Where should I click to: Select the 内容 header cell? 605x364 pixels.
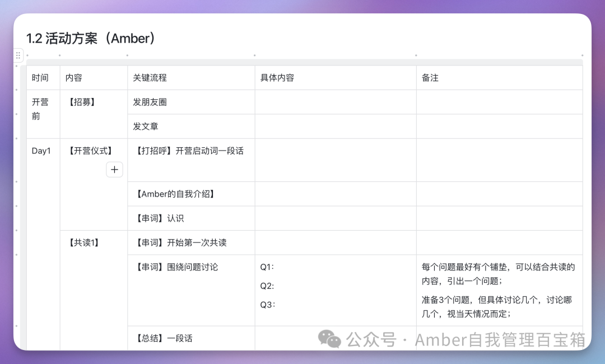94,78
